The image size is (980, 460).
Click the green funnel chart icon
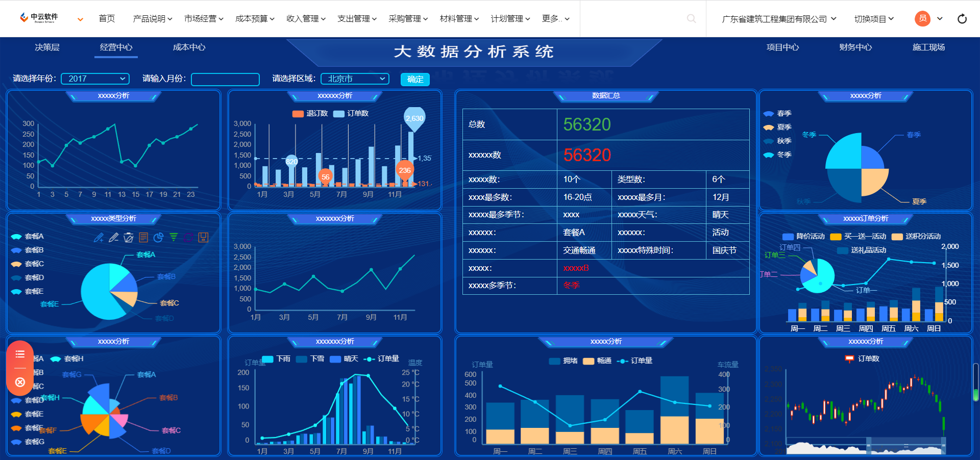(x=174, y=237)
